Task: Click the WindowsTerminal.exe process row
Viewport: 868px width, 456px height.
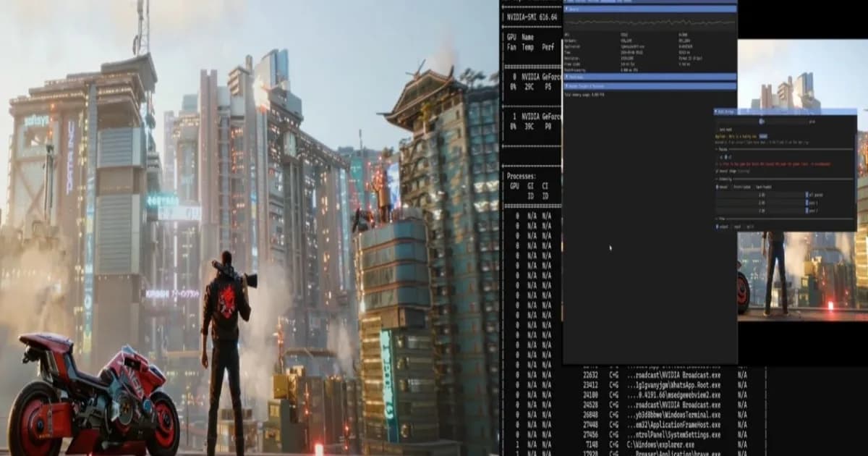Action: click(630, 415)
